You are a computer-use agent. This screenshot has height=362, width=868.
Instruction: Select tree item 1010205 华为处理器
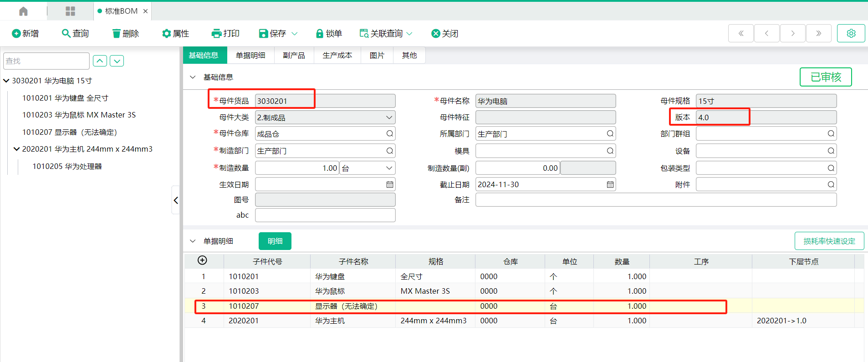tap(67, 166)
